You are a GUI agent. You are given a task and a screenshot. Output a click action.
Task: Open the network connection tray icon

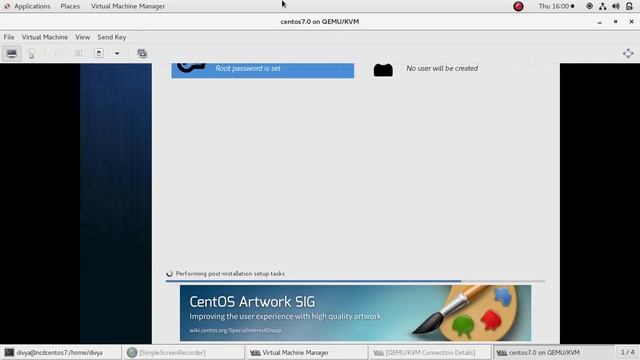pyautogui.click(x=602, y=6)
